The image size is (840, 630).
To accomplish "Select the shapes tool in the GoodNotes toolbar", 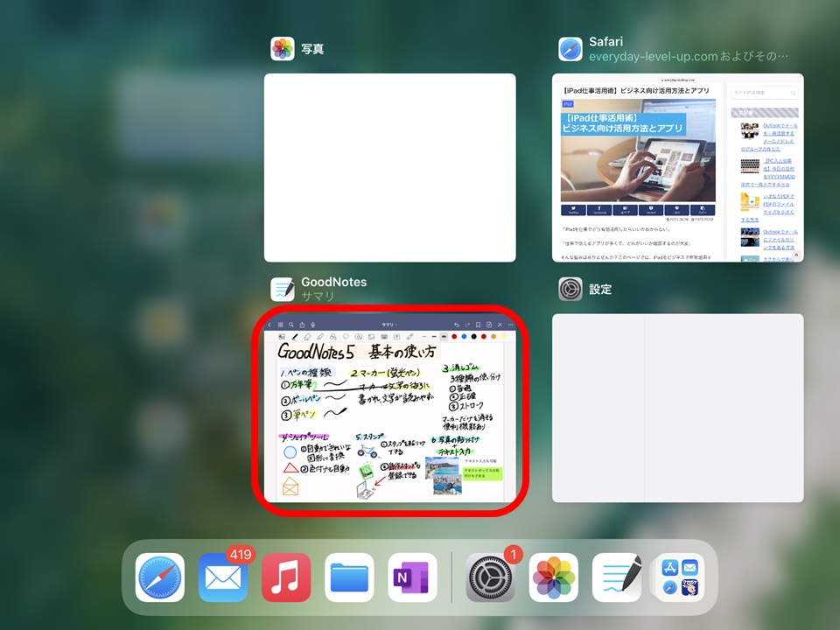I will coord(333,337).
